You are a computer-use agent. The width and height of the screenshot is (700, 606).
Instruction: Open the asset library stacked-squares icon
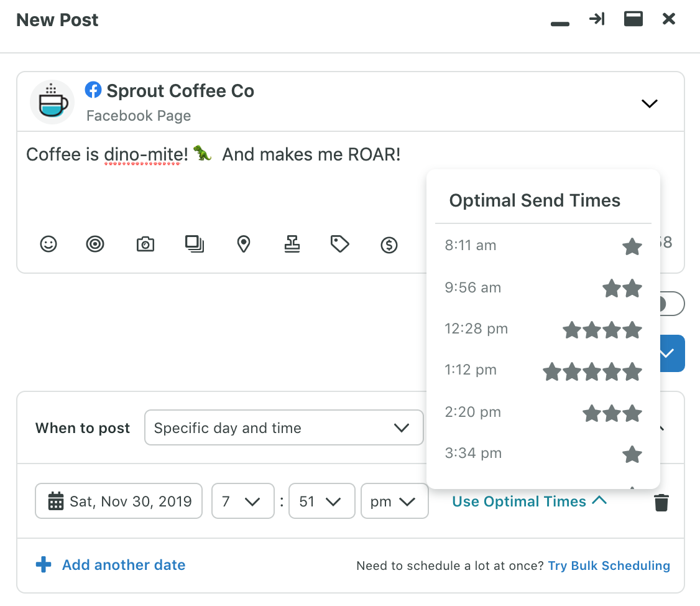(x=195, y=244)
